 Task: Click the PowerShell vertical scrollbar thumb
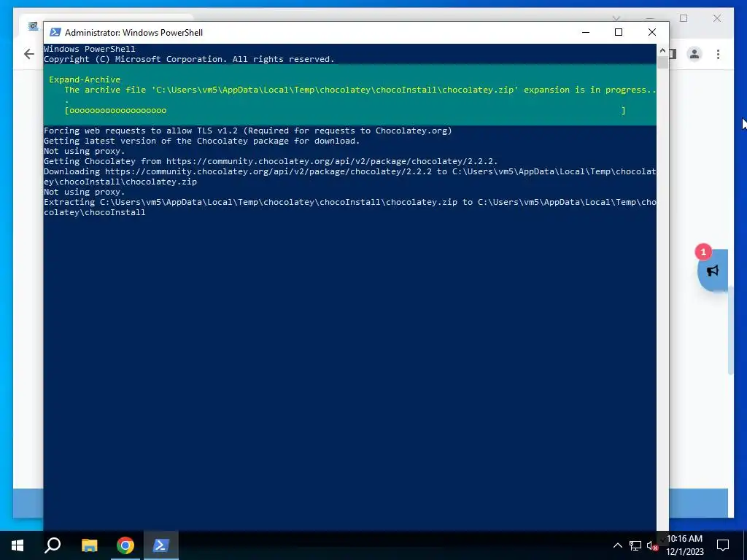(x=662, y=63)
